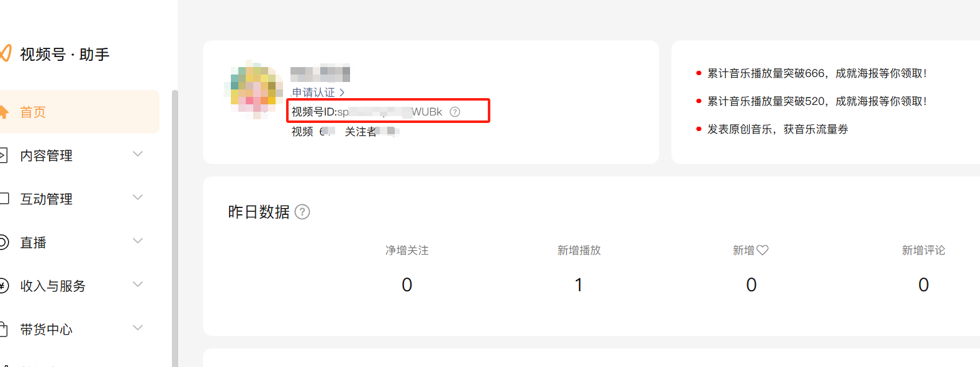
Task: Click the profile avatar image
Action: pyautogui.click(x=254, y=90)
